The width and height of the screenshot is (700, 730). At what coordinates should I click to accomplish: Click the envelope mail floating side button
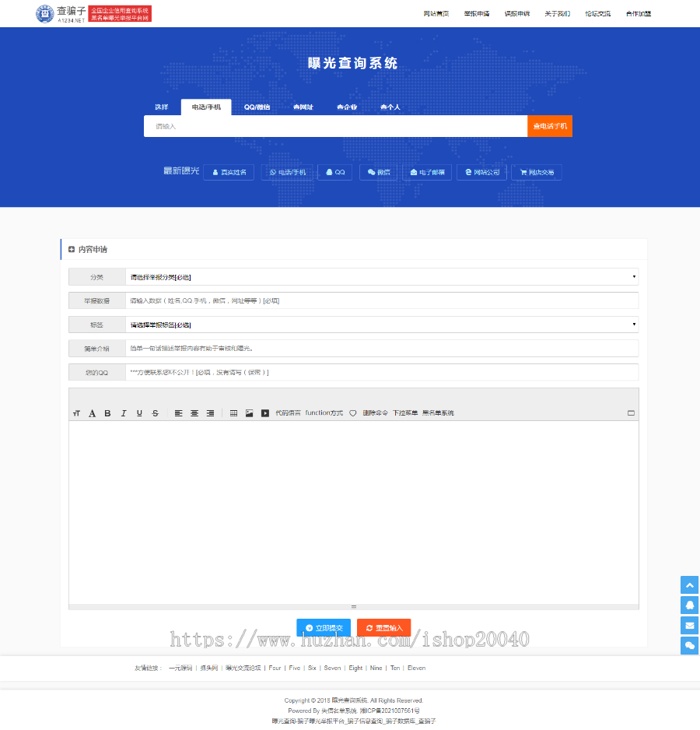point(690,625)
